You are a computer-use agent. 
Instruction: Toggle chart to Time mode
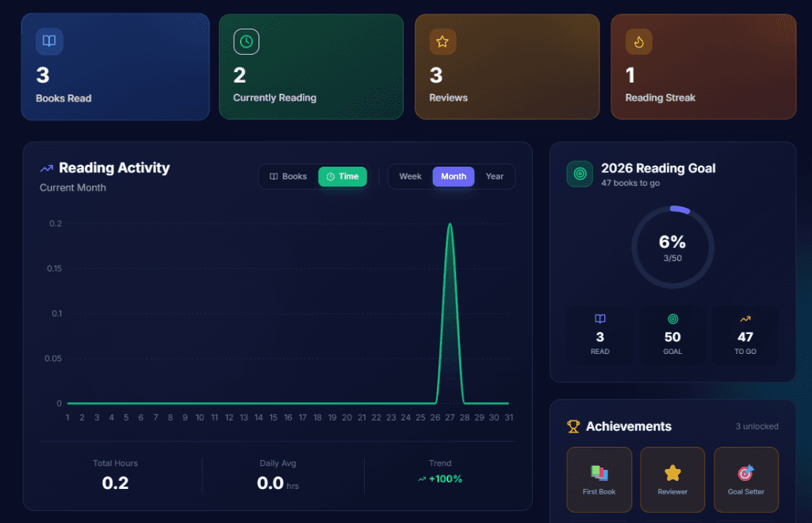(343, 176)
